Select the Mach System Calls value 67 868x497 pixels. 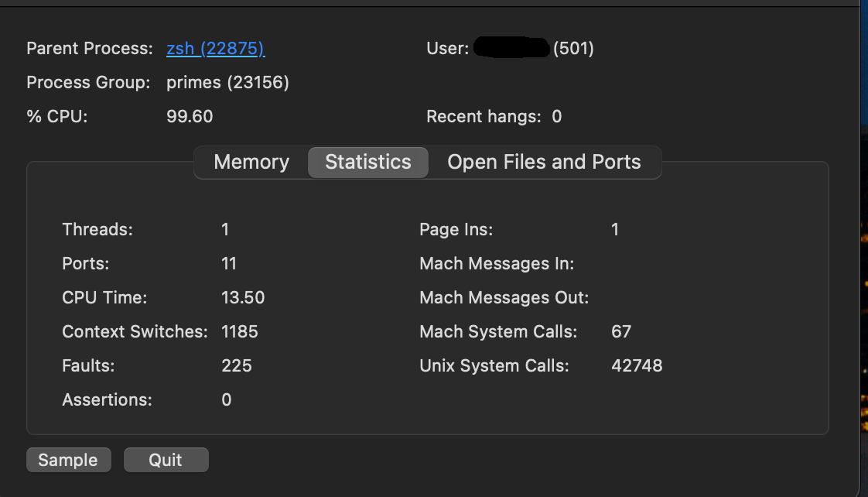(621, 332)
